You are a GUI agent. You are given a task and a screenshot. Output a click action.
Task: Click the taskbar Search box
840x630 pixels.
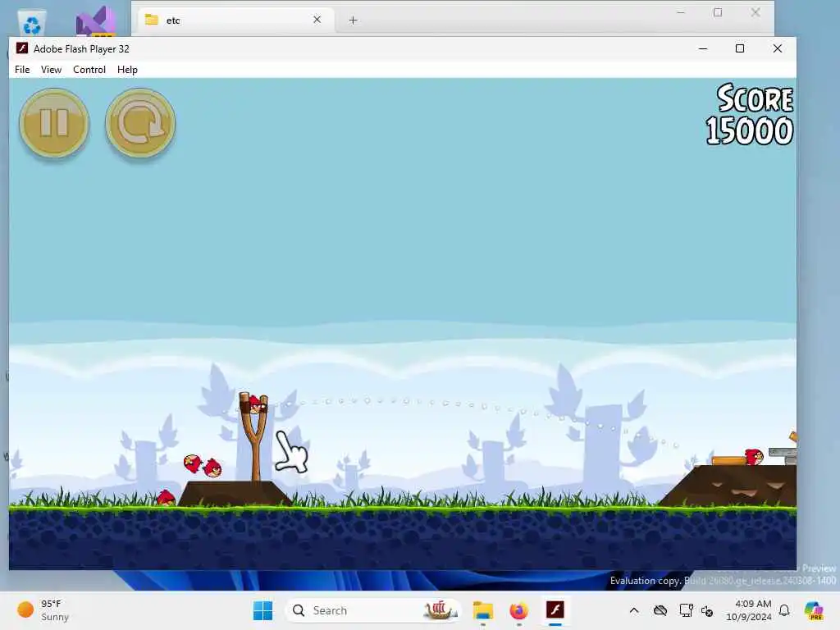(373, 610)
